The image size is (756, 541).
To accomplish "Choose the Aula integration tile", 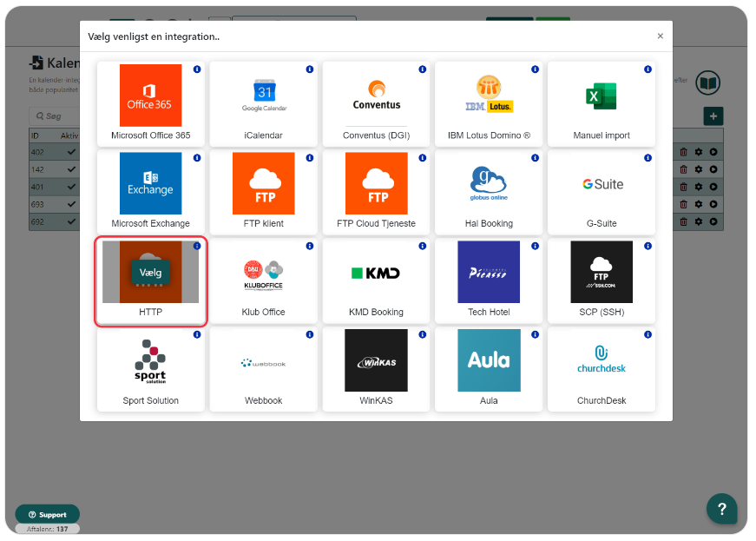I will pyautogui.click(x=489, y=369).
